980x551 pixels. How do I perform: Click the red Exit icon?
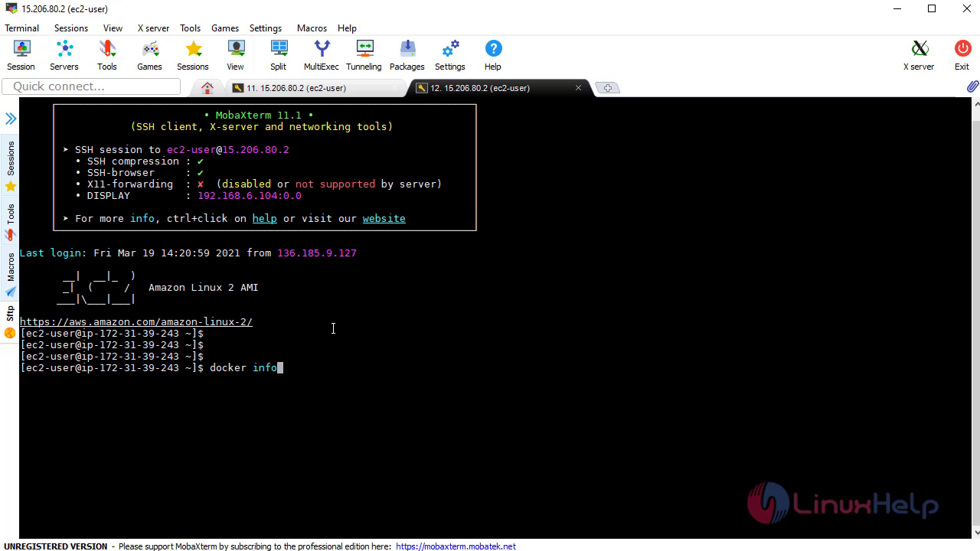click(x=962, y=55)
